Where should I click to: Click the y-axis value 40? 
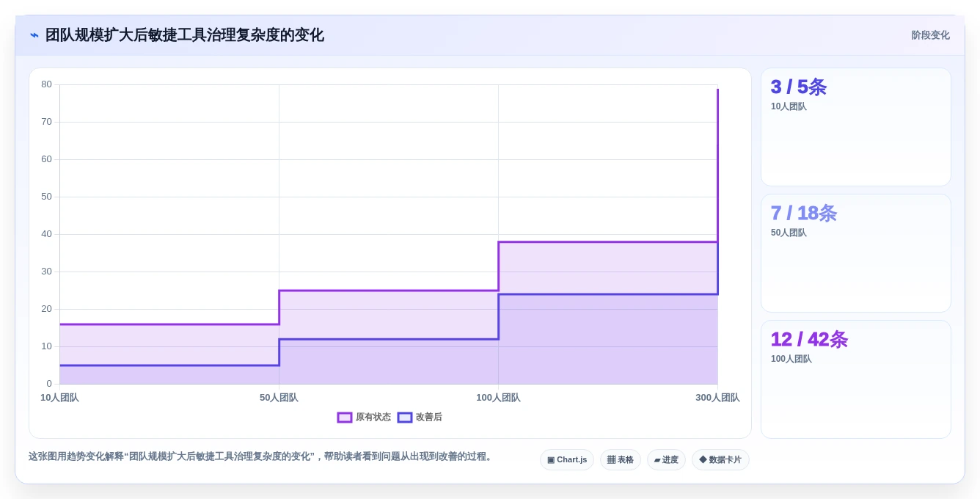46,234
